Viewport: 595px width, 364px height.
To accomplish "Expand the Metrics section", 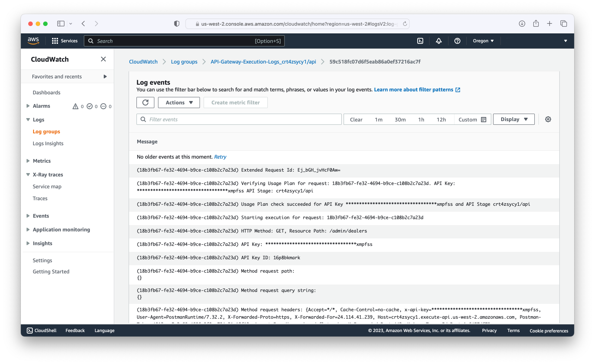I will click(28, 161).
